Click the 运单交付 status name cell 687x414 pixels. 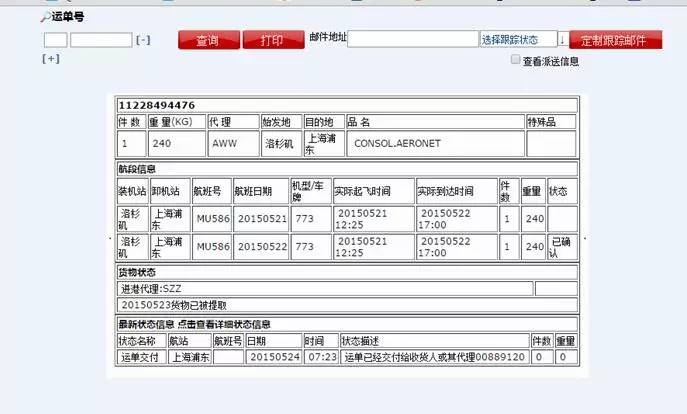coord(142,357)
